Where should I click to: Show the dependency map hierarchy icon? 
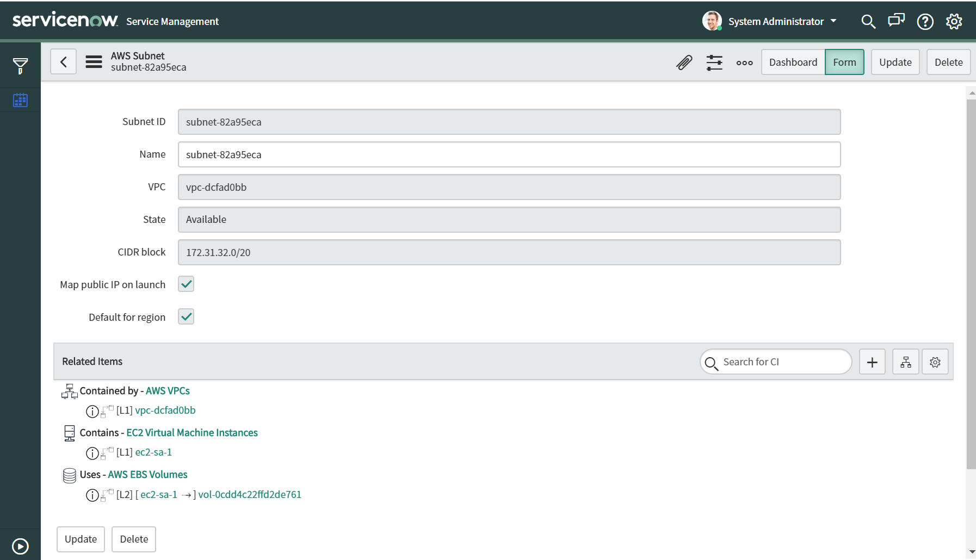click(x=906, y=362)
